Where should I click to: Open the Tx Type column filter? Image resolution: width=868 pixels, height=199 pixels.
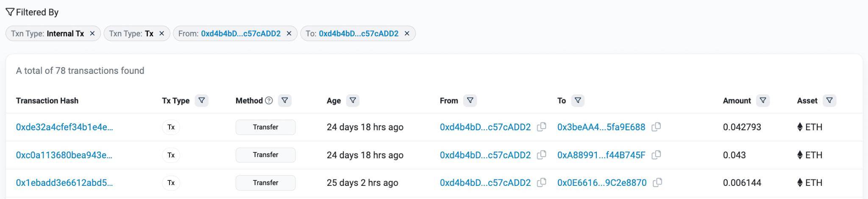pos(202,101)
